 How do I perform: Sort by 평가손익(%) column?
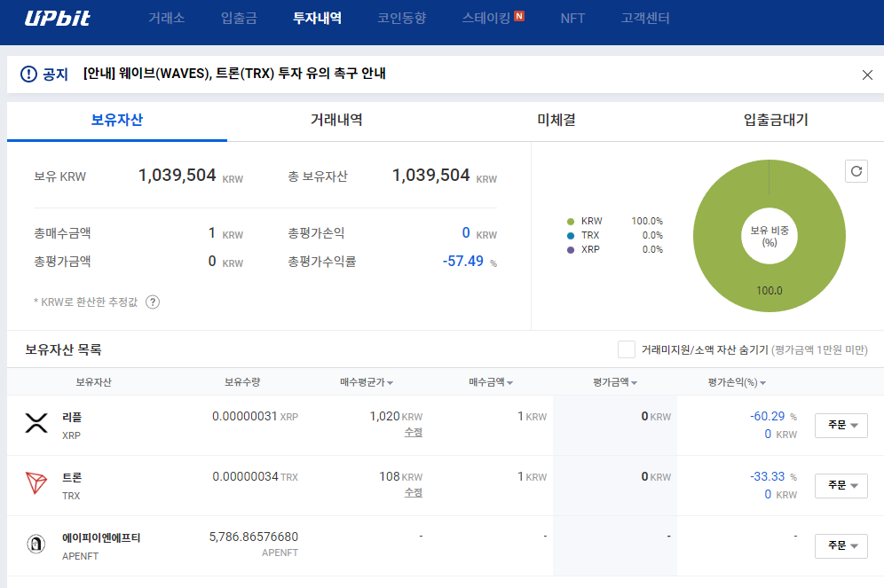(737, 382)
